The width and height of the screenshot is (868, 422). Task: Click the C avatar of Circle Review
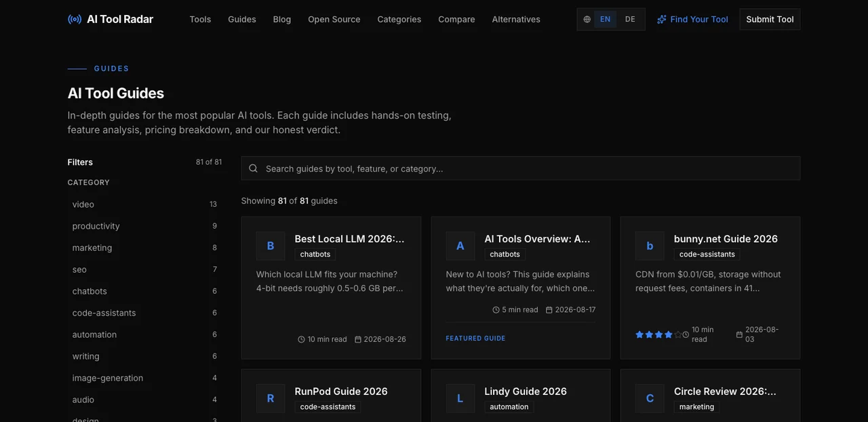click(x=650, y=398)
